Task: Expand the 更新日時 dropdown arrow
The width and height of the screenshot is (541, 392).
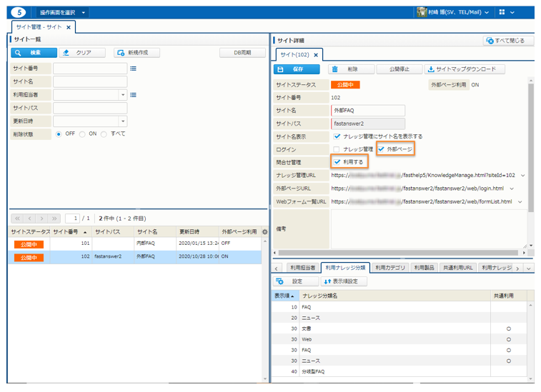Action: pos(122,121)
